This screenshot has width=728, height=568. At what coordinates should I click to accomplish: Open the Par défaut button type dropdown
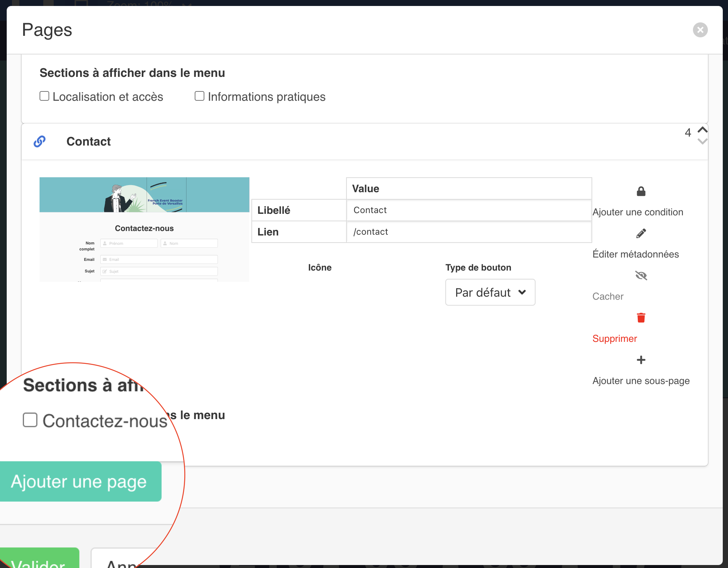[x=490, y=292]
